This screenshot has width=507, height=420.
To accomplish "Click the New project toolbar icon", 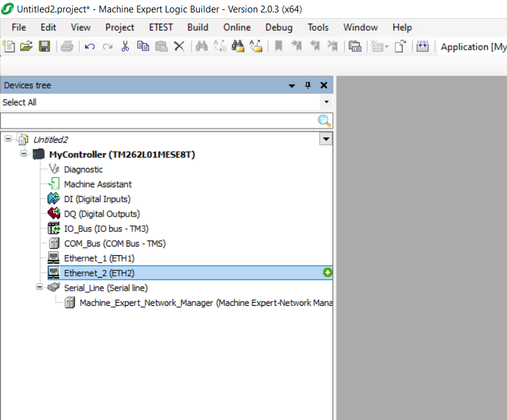I will [9, 46].
